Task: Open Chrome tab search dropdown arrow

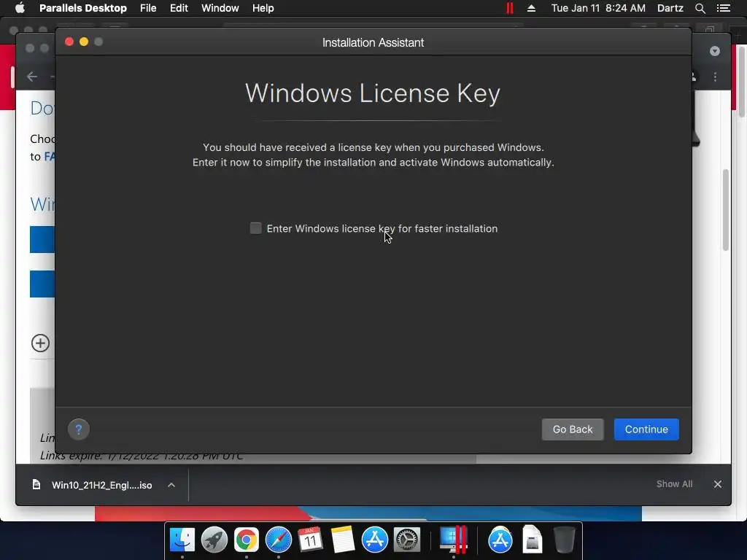Action: 715,51
